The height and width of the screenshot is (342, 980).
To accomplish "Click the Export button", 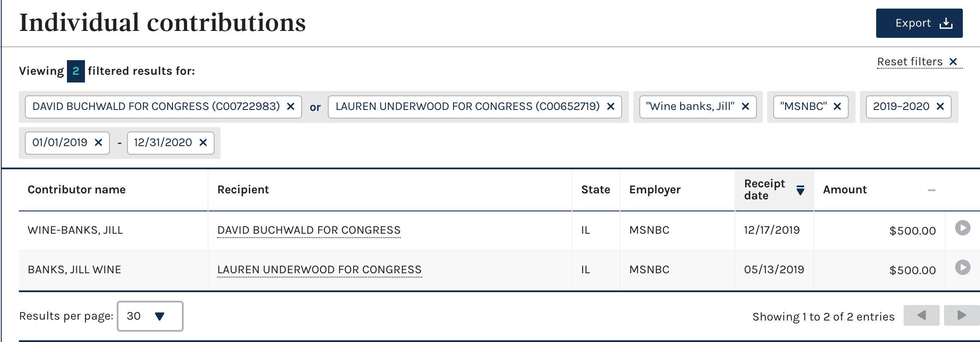I will tap(919, 23).
